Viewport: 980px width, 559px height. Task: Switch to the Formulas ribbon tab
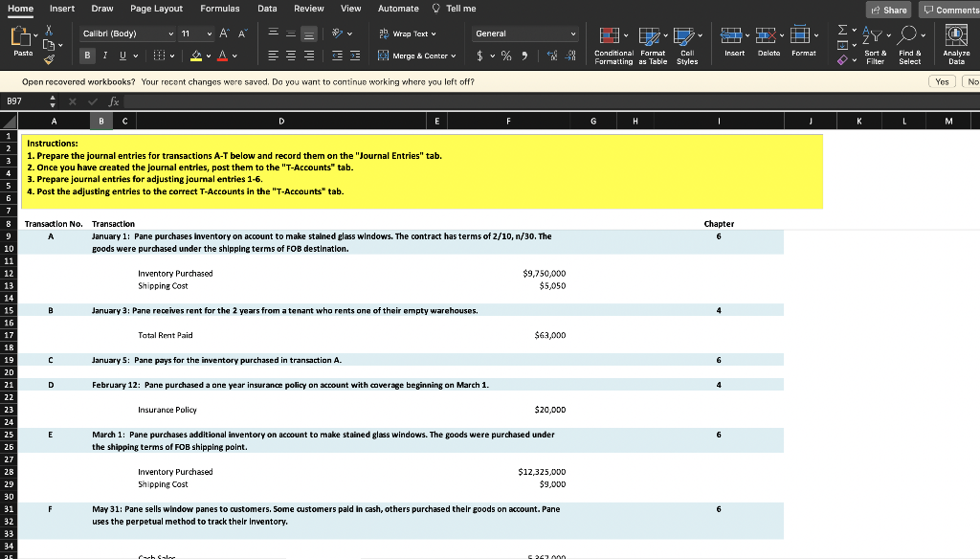tap(219, 9)
